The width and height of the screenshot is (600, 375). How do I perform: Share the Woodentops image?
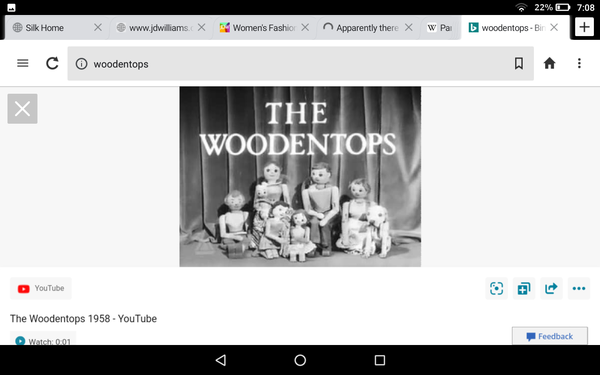pos(551,288)
